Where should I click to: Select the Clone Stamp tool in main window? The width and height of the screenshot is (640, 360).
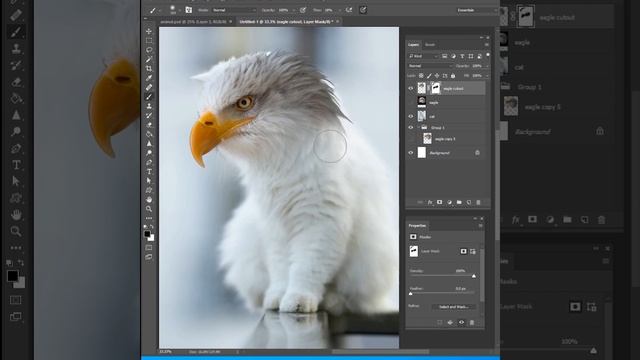coord(149,106)
